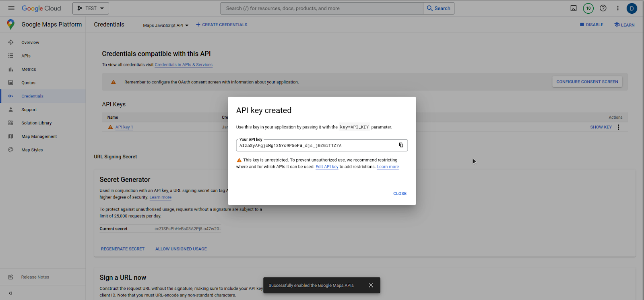The width and height of the screenshot is (644, 300).
Task: Click the Quotas icon in sidebar
Action: coord(11,83)
